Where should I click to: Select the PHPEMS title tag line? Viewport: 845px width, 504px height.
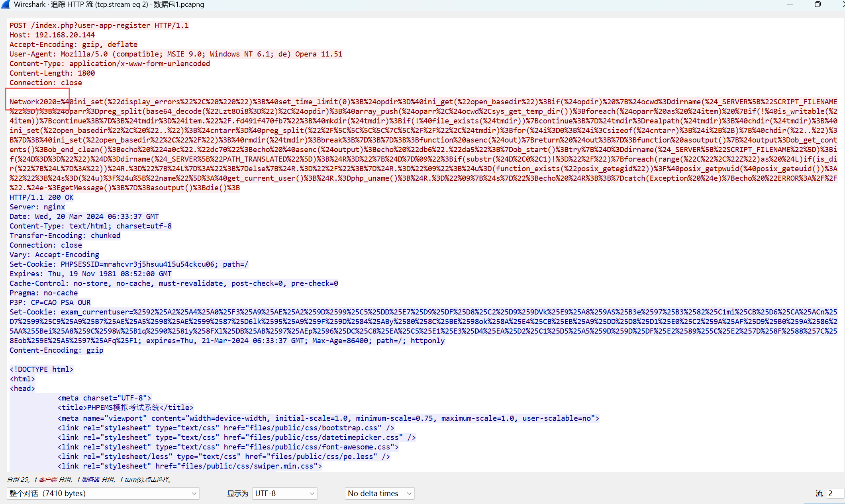(x=125, y=408)
